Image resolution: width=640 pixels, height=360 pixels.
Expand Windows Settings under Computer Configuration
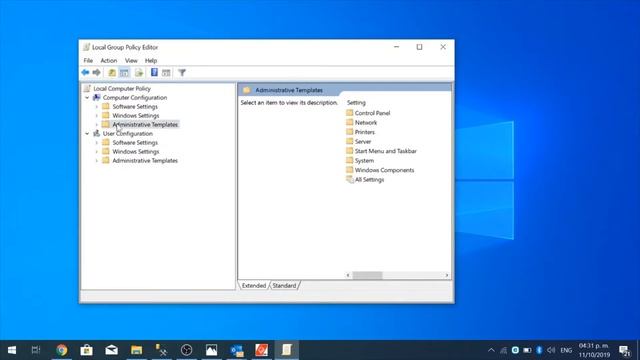[x=97, y=116]
